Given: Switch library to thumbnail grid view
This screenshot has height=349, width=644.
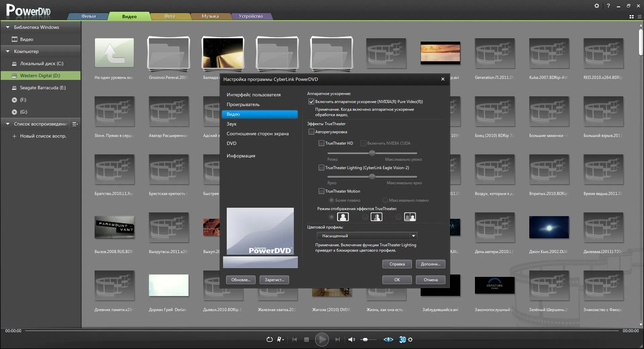Looking at the screenshot, I should 632,17.
